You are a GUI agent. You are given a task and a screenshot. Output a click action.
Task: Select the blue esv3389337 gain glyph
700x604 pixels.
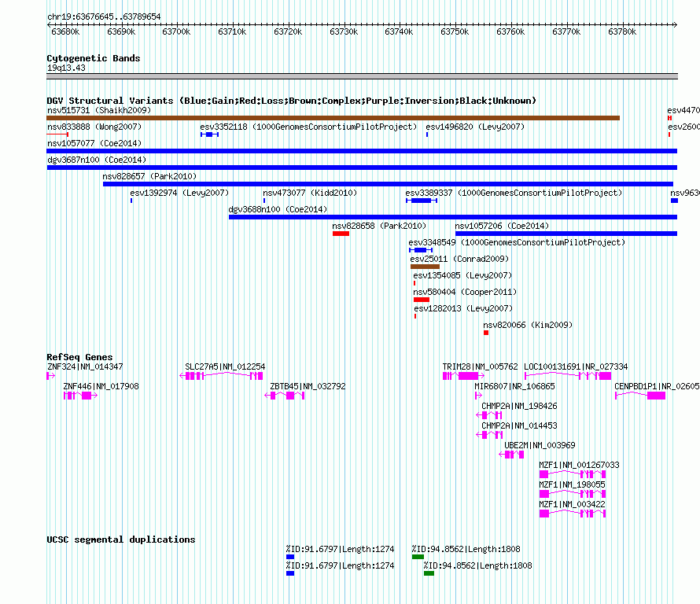[x=422, y=201]
